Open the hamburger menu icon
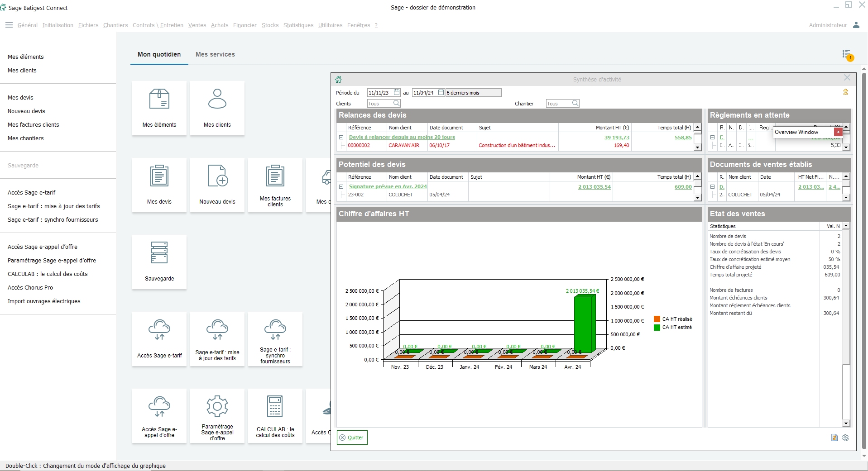Screen dimensions: 868x471 tap(9, 25)
